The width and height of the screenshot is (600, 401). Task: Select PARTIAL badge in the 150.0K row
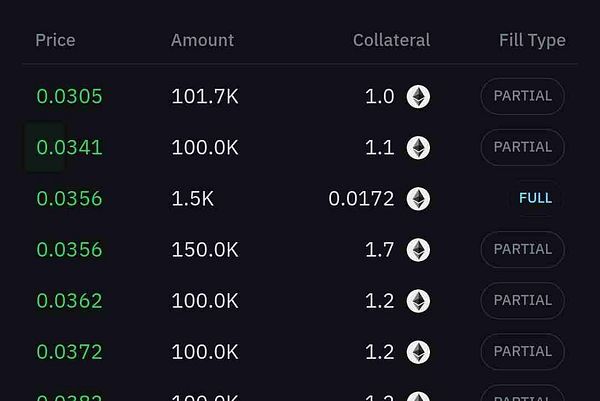click(x=522, y=250)
